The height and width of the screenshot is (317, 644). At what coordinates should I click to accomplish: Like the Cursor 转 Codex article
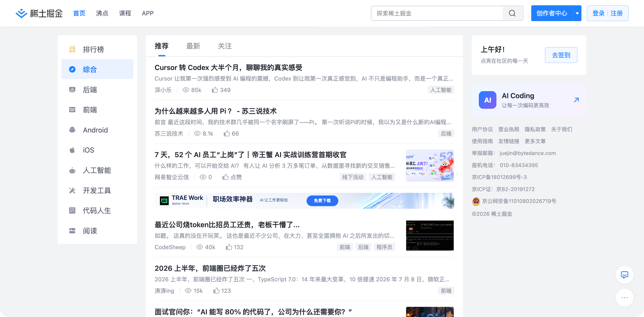click(215, 90)
